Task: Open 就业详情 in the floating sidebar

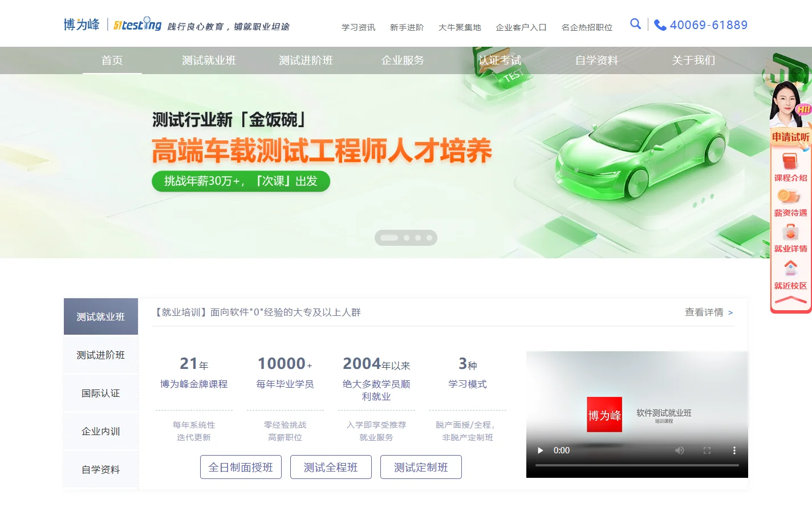Action: (790, 239)
